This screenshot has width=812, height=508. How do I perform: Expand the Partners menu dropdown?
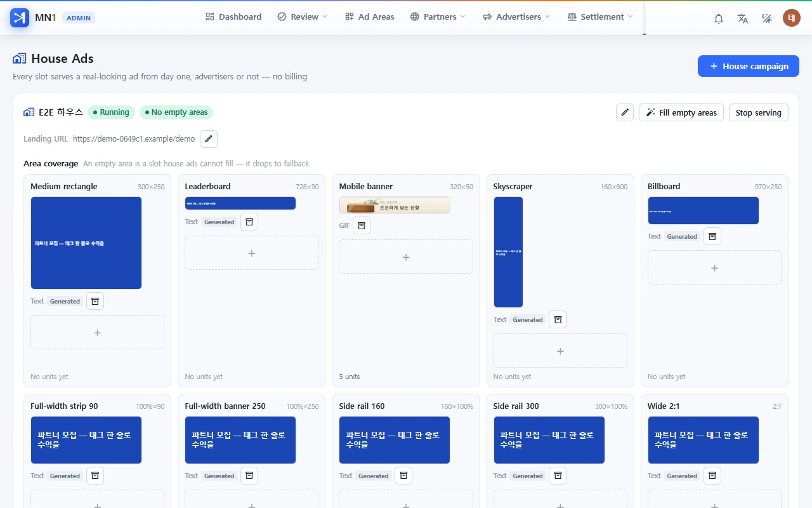point(438,17)
